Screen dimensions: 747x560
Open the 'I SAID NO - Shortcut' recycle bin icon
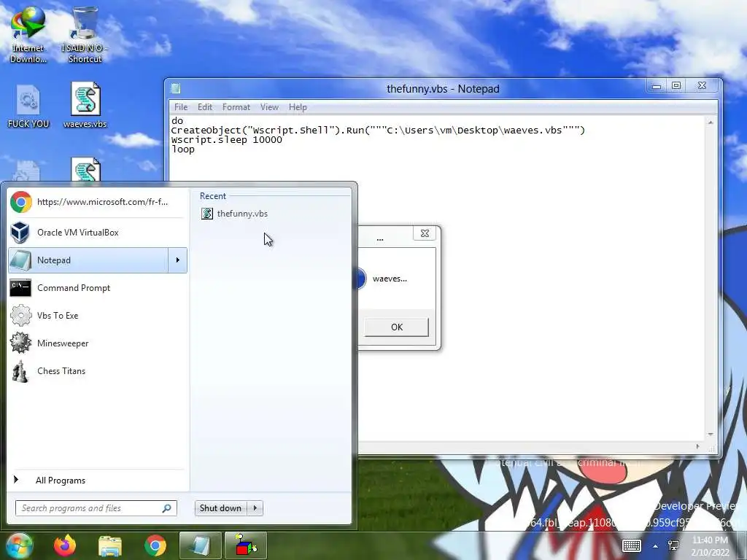click(x=85, y=34)
